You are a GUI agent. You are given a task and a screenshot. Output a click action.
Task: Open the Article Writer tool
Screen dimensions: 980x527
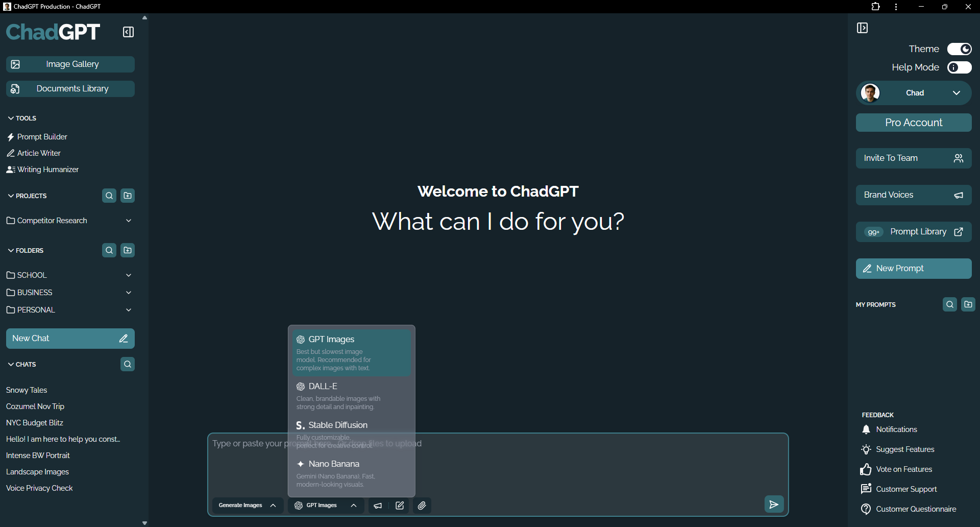point(38,153)
